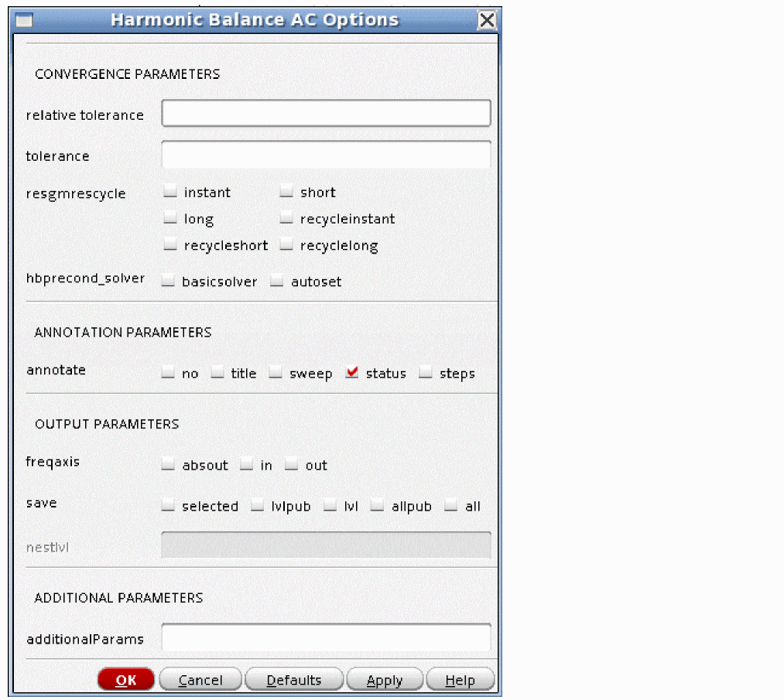This screenshot has width=784, height=700.
Task: Click the freqaxis label
Action: pyautogui.click(x=53, y=462)
